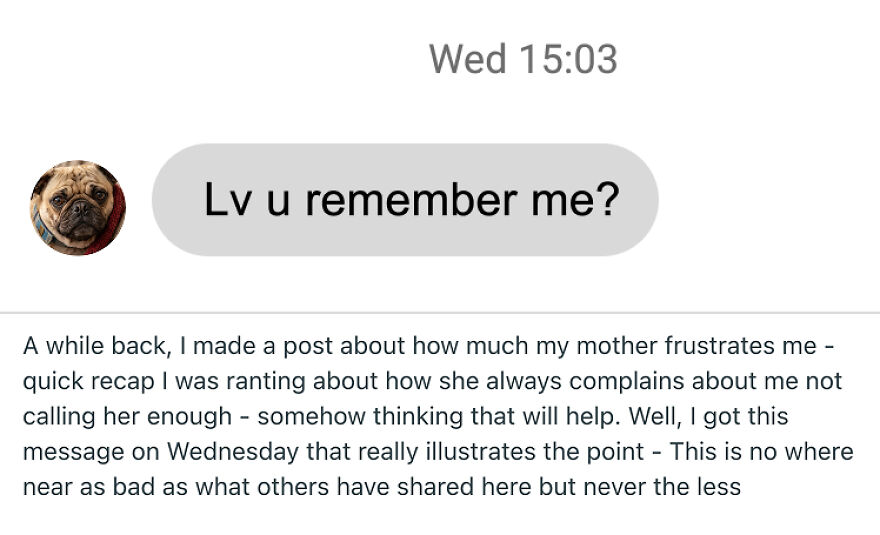Click "This is no where" in the post
This screenshot has height=535, width=880.
[x=761, y=451]
